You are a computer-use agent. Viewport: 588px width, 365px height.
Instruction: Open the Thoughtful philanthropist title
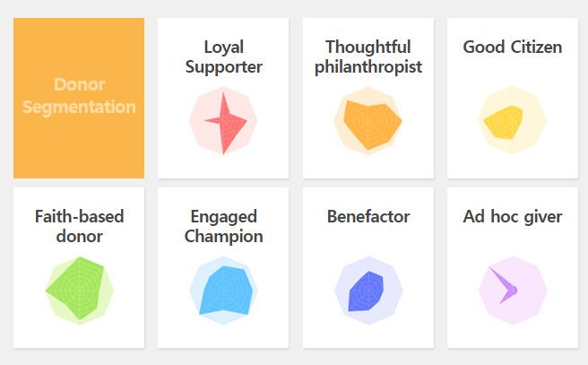(368, 57)
